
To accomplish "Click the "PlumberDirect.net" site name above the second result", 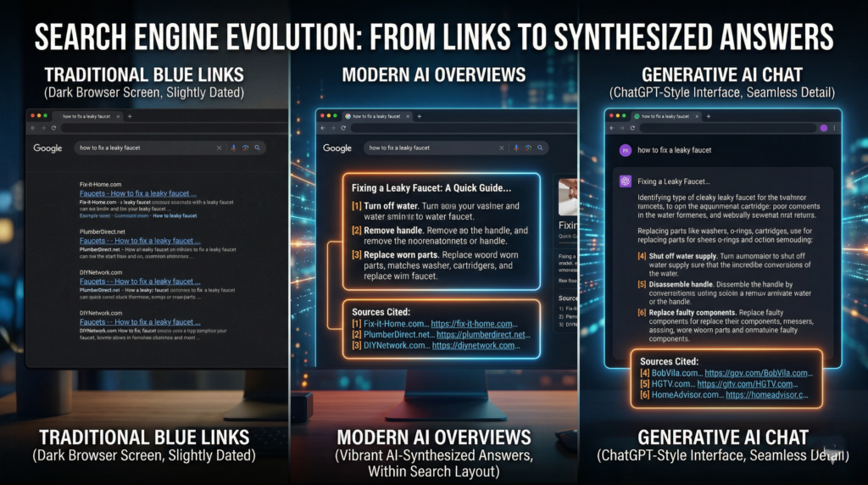I will click(103, 231).
